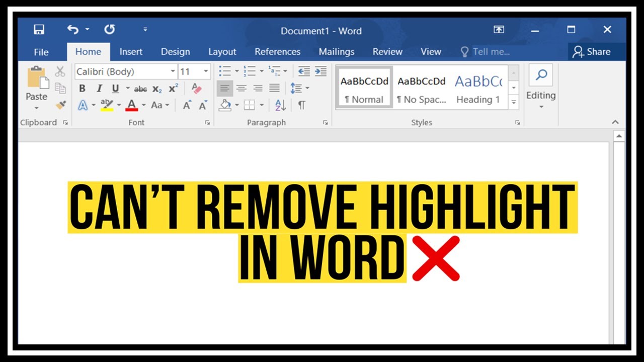Click the Sort A-Z icon
Screen dimensions: 644x362
280,105
